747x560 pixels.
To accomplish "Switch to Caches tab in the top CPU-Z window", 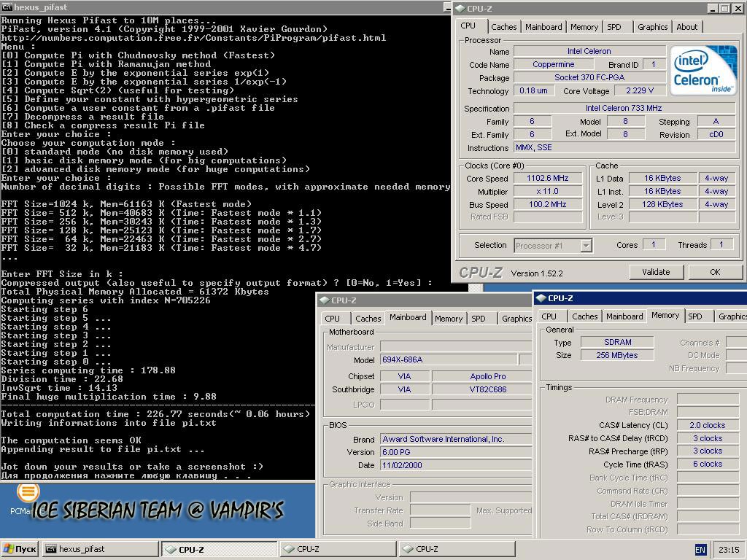I will click(503, 27).
